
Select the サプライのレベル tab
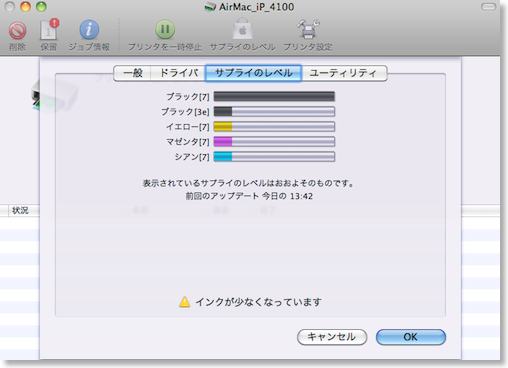click(253, 73)
